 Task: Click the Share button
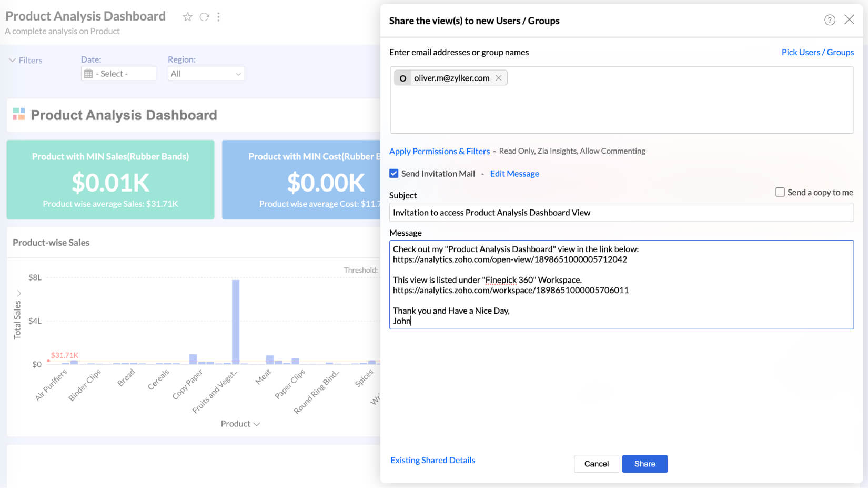pos(644,464)
